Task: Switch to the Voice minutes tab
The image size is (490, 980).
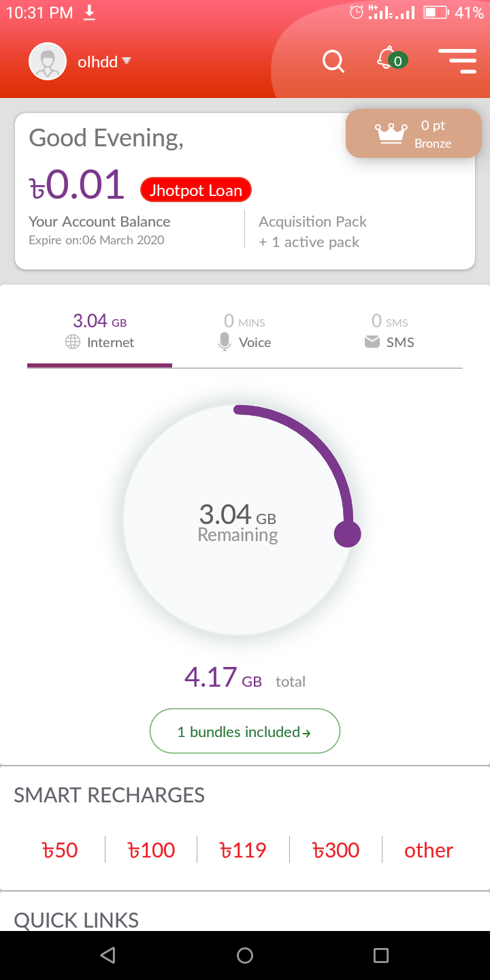Action: [x=244, y=331]
